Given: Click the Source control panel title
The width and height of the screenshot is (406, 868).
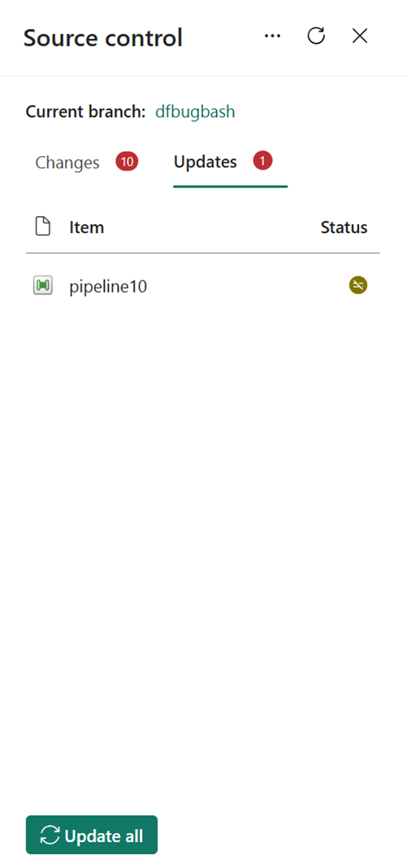Looking at the screenshot, I should point(103,37).
